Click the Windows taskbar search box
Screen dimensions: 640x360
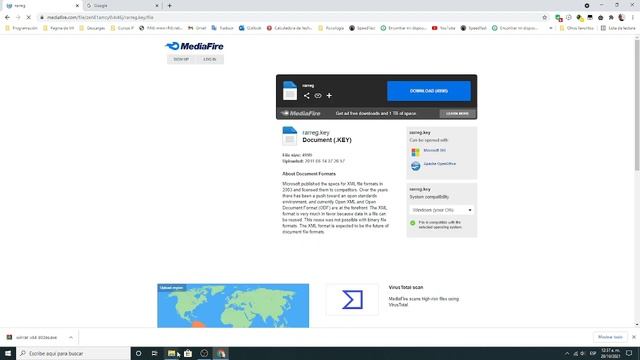coord(73,353)
